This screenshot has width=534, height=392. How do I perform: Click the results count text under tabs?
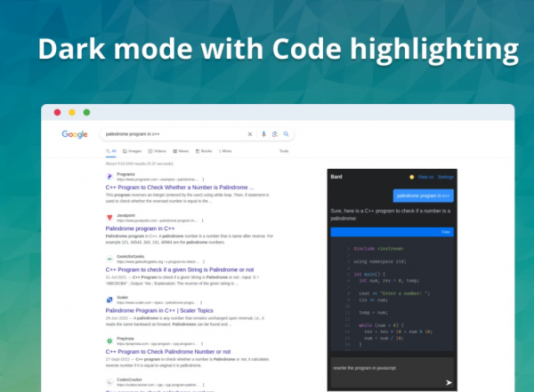pos(140,164)
